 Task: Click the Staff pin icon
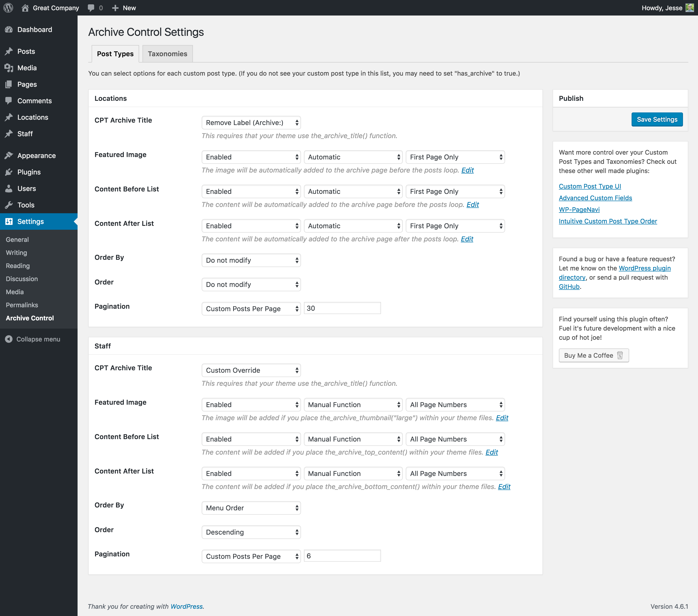click(9, 134)
